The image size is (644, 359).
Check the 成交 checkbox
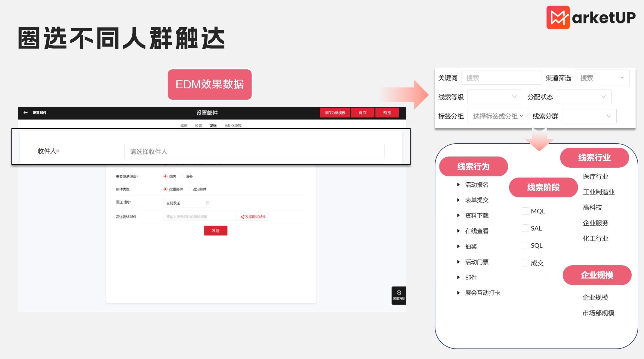coord(525,263)
